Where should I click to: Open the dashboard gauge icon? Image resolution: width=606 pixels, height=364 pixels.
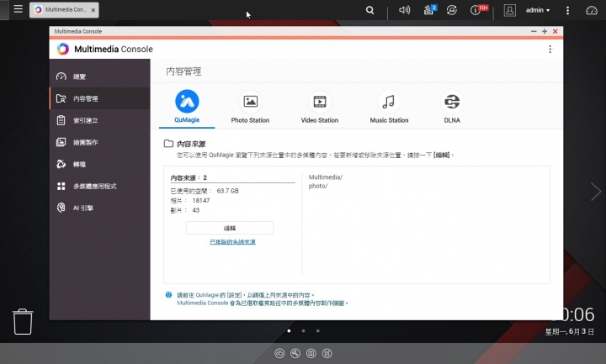592,10
